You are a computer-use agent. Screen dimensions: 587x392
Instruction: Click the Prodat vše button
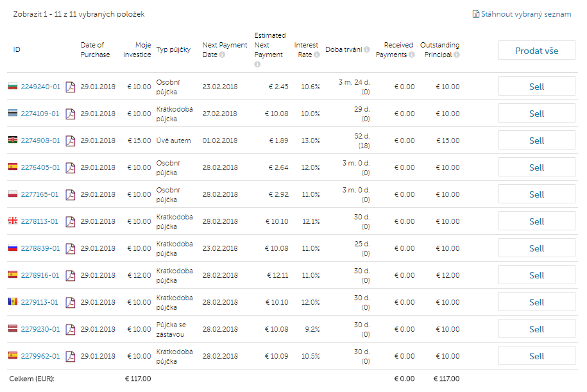(536, 50)
